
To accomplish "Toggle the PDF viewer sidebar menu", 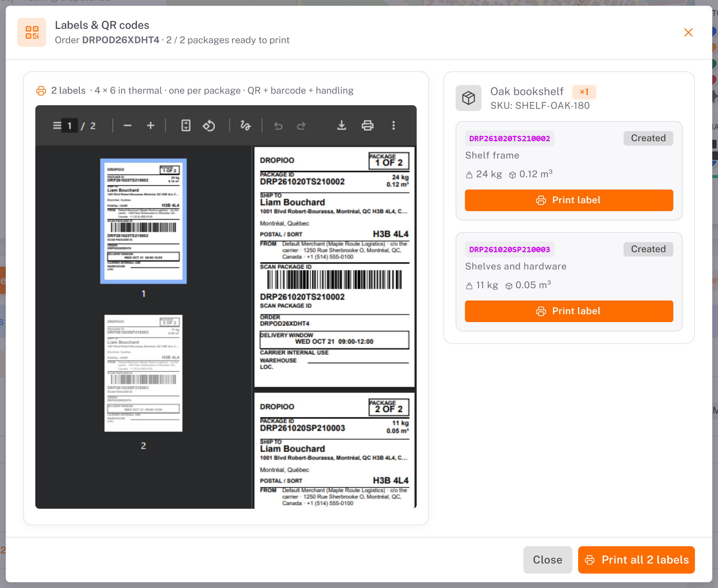I will point(57,126).
